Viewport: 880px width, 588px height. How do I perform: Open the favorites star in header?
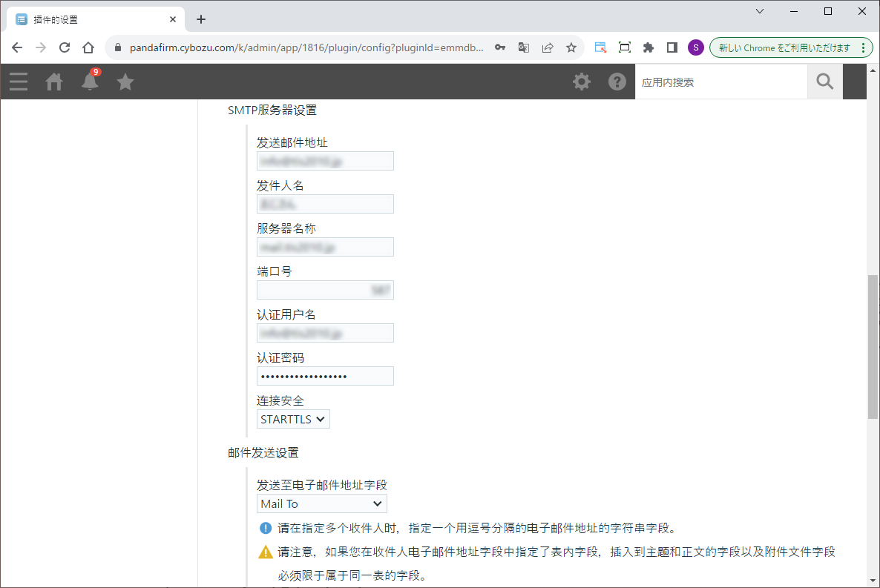[125, 82]
